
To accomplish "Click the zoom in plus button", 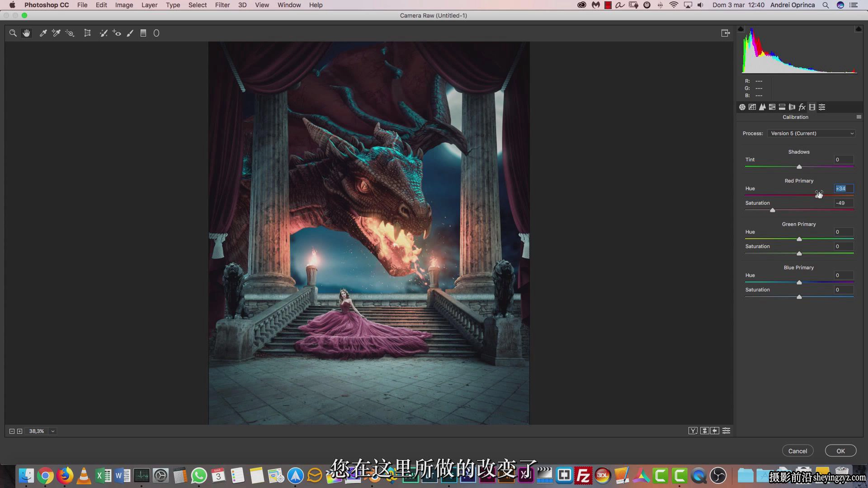I will [20, 431].
